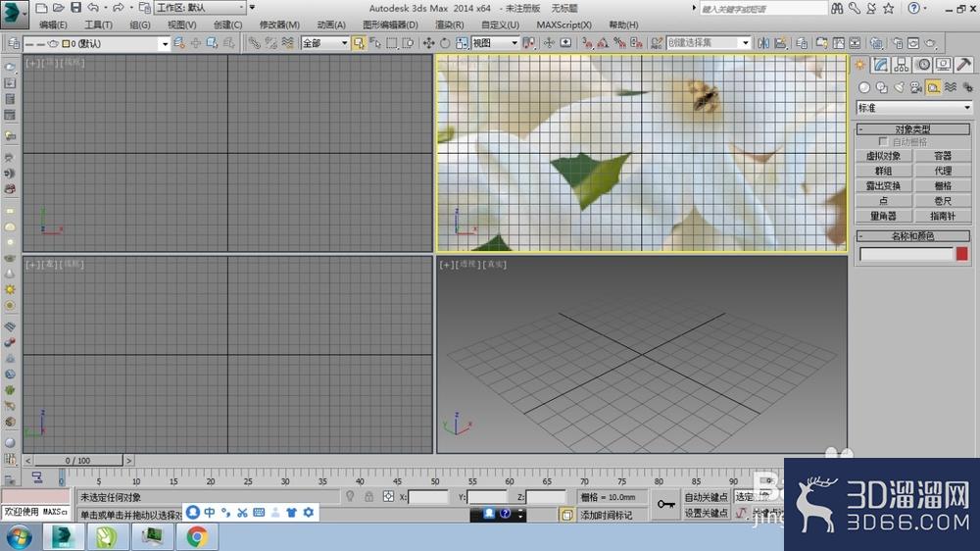The width and height of the screenshot is (980, 551).
Task: Open the 标准 category dropdown
Action: 913,108
